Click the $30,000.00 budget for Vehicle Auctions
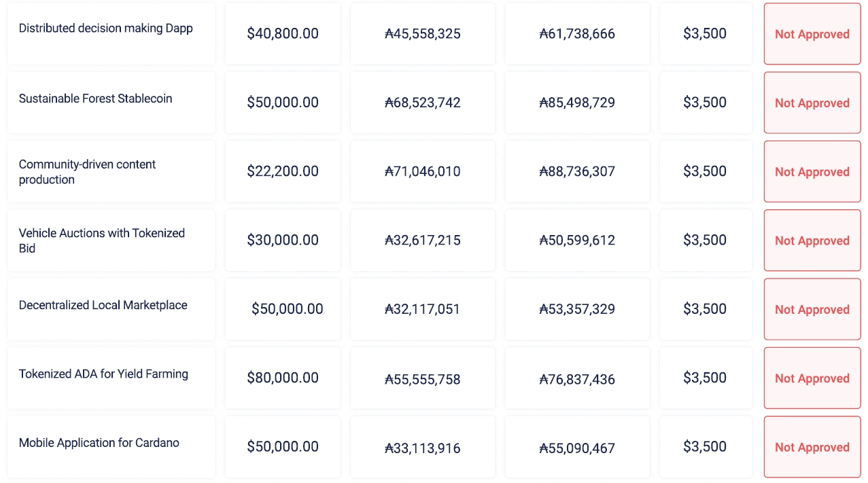The width and height of the screenshot is (868, 483). [x=283, y=240]
